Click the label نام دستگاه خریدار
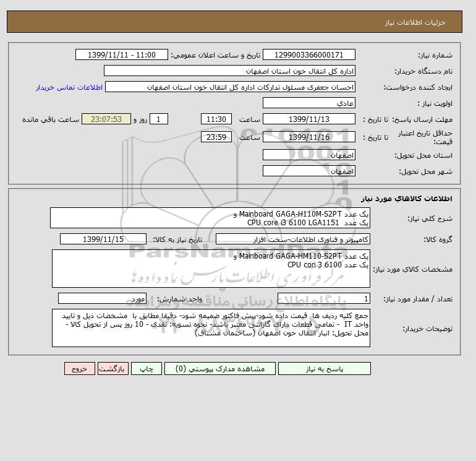This screenshot has height=461, width=476. coord(423,71)
